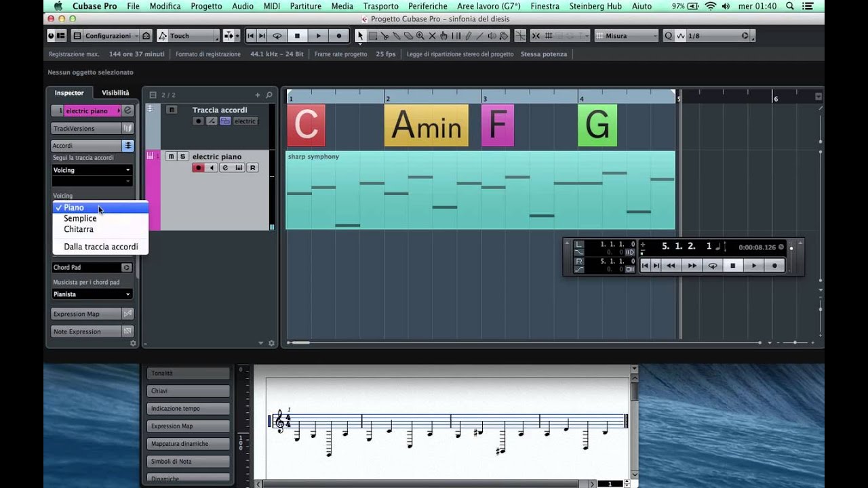This screenshot has height=488, width=868.
Task: Toggle Cycle in the floating transport panel
Action: [713, 266]
